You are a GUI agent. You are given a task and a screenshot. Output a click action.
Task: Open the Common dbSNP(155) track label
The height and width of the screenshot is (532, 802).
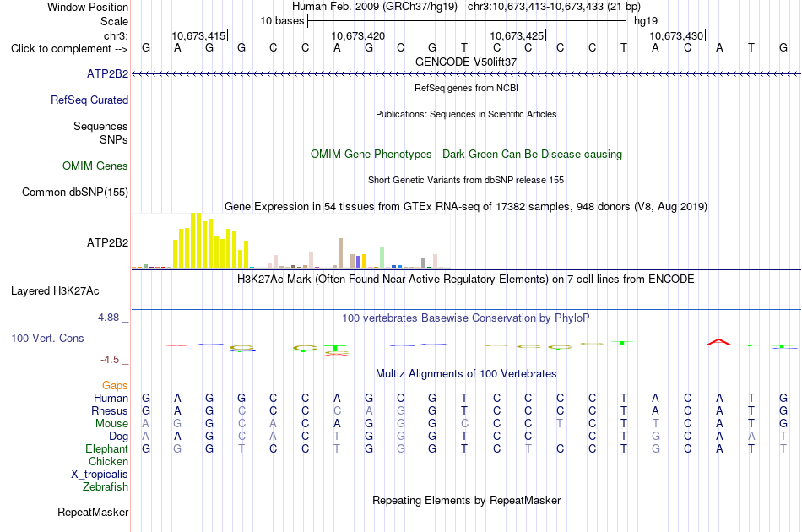pyautogui.click(x=75, y=192)
